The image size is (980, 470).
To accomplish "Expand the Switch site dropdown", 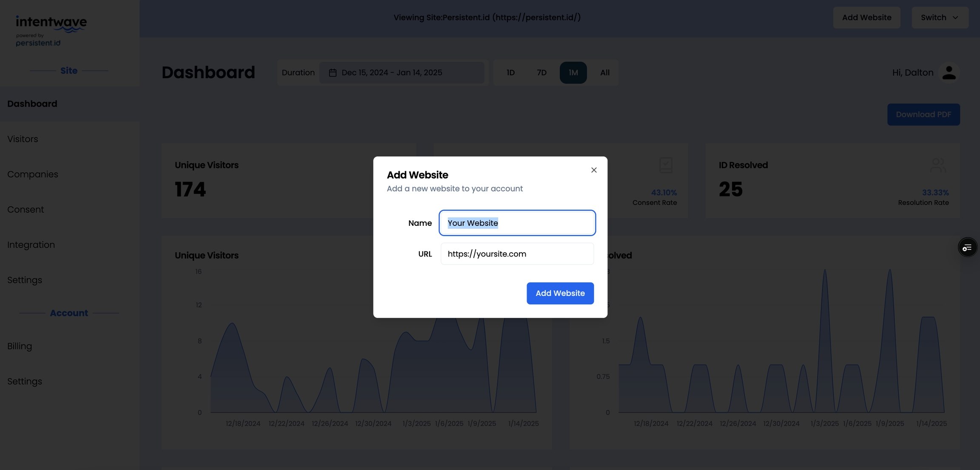I will click(x=940, y=17).
